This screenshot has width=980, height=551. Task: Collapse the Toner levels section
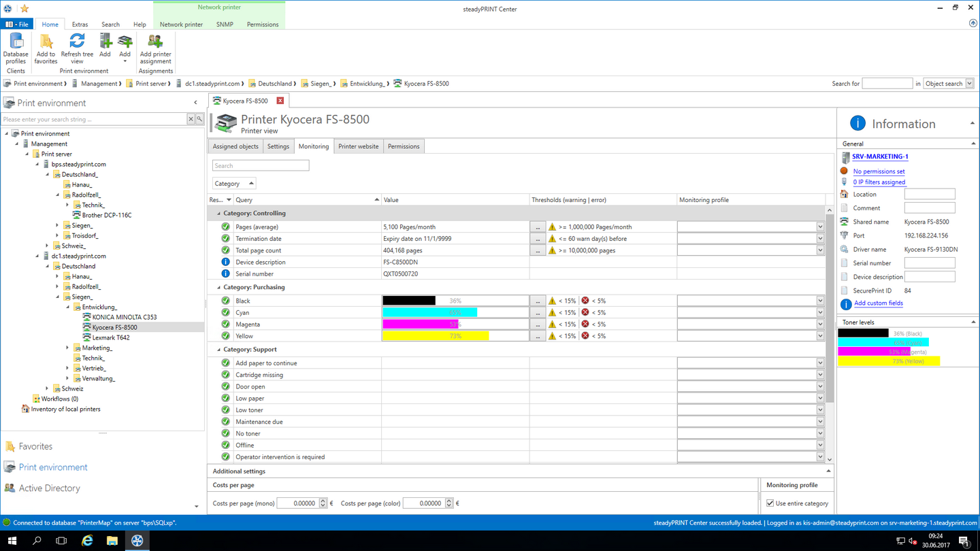pyautogui.click(x=973, y=322)
